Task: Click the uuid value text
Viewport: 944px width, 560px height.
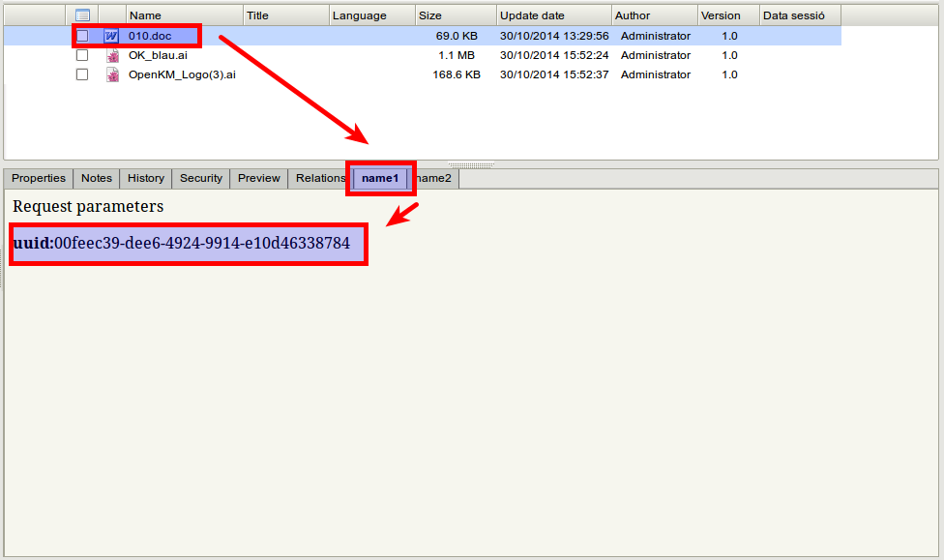Action: [x=202, y=244]
